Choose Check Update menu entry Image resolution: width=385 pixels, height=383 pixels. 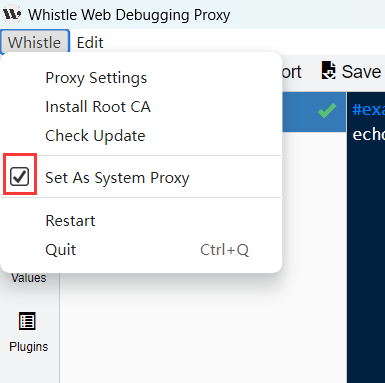(95, 136)
